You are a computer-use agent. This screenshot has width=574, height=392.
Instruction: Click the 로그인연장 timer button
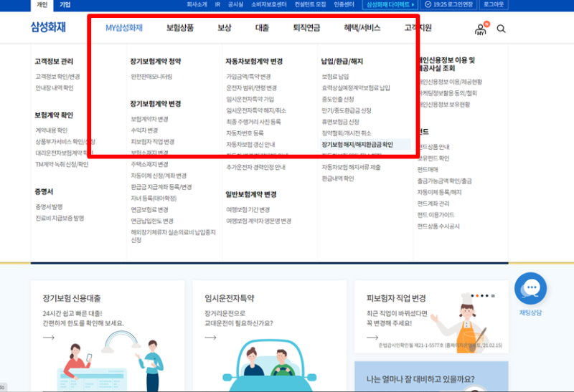pyautogui.click(x=449, y=5)
